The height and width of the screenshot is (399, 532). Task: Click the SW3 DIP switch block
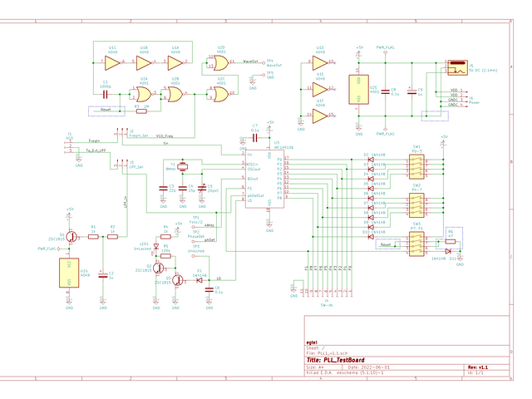point(417,244)
